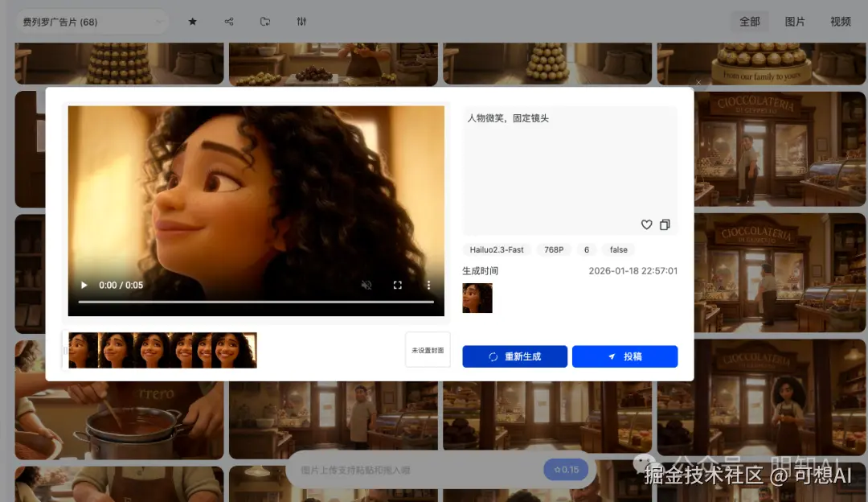This screenshot has height=502, width=868.
Task: Open the melting chocolate pot thumbnail in gallery
Action: (119, 420)
